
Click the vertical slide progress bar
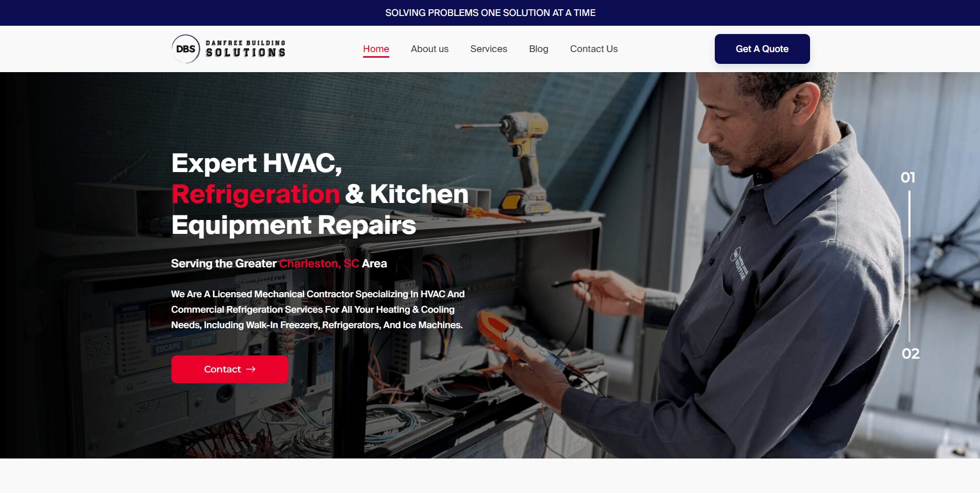click(x=909, y=266)
